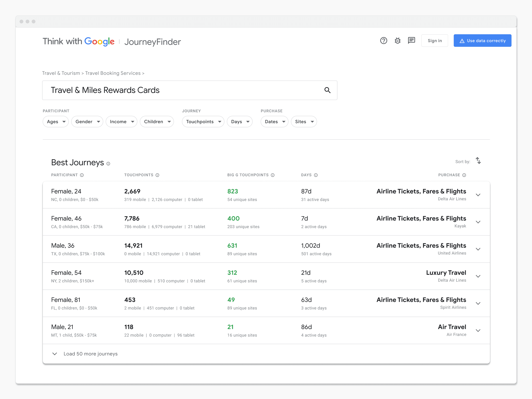
Task: Click the Use data correctly button
Action: coord(482,41)
